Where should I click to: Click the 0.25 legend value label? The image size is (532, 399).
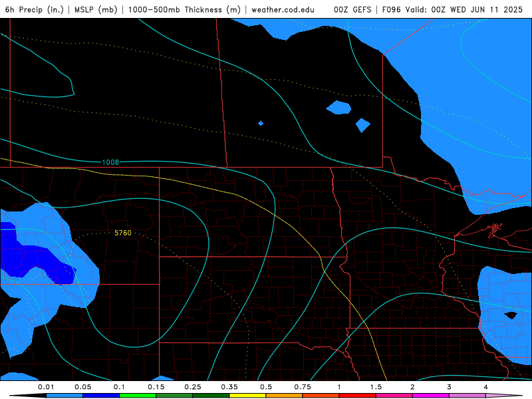192,387
